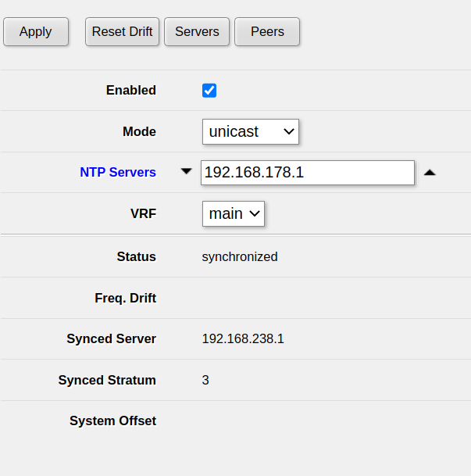
Task: Click the Enabled label text
Action: pyautogui.click(x=131, y=90)
